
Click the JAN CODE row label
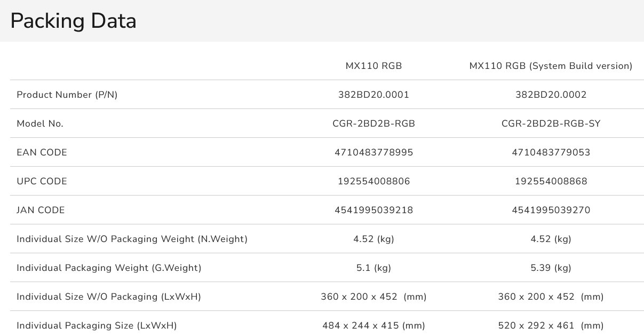[41, 211]
